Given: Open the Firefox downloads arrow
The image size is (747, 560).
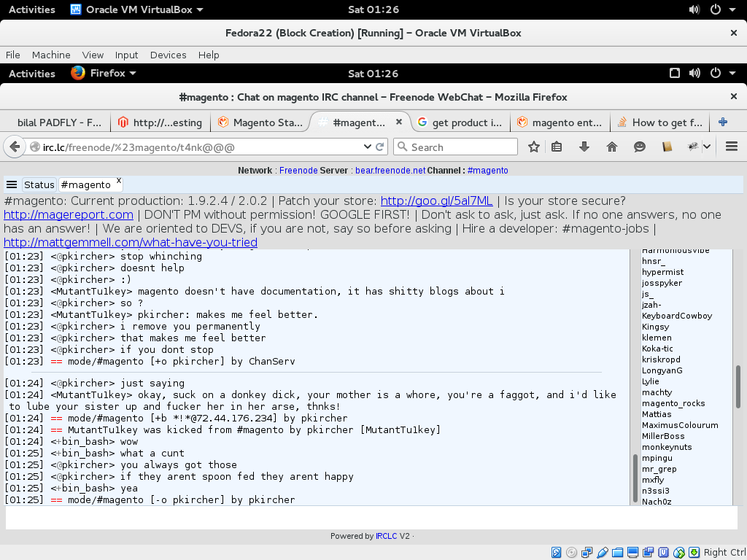Looking at the screenshot, I should coord(584,147).
